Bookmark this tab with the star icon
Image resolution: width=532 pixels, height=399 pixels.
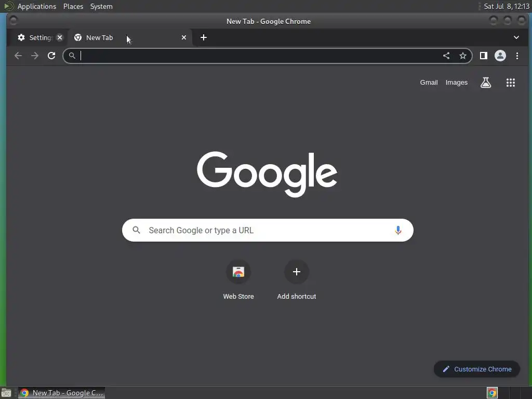pos(463,56)
